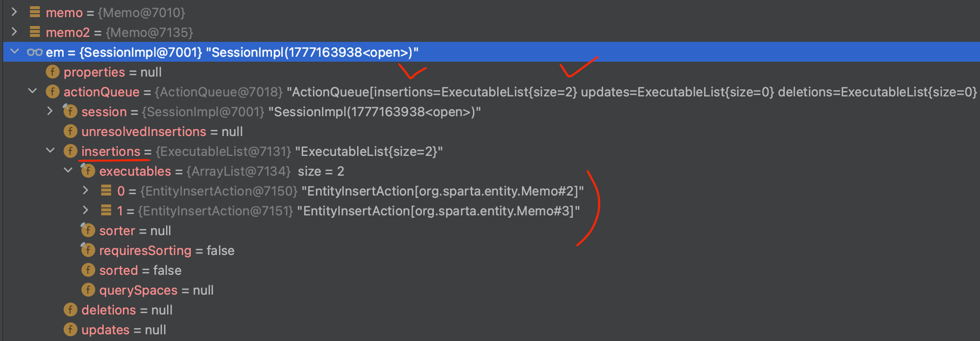The height and width of the screenshot is (341, 980).
Task: Click the element icon of index 0 entry
Action: pos(106,191)
